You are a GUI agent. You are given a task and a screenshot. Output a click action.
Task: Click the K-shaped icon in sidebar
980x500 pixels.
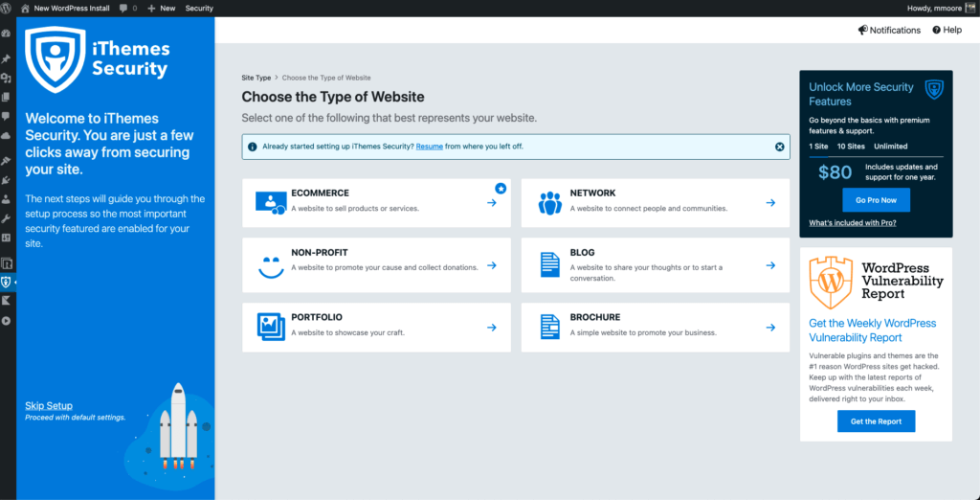(7, 301)
